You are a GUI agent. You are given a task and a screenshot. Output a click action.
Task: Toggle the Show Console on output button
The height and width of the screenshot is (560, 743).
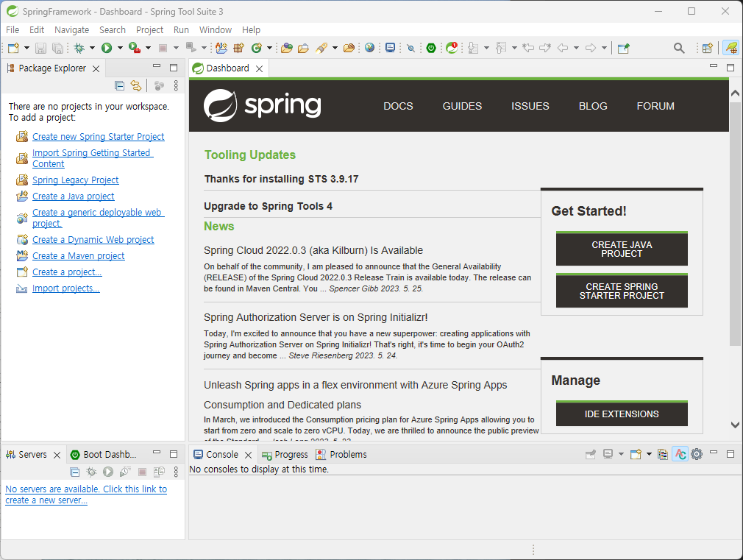point(663,454)
